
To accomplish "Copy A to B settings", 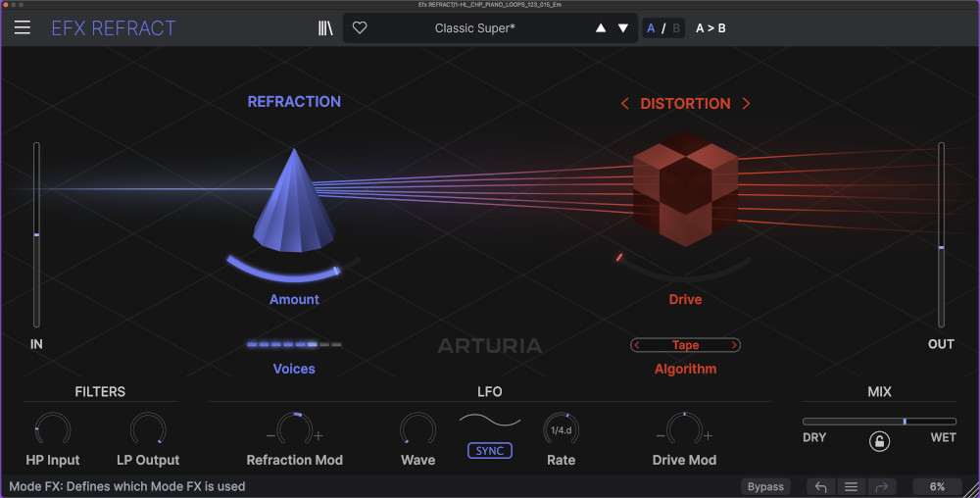I will click(710, 28).
